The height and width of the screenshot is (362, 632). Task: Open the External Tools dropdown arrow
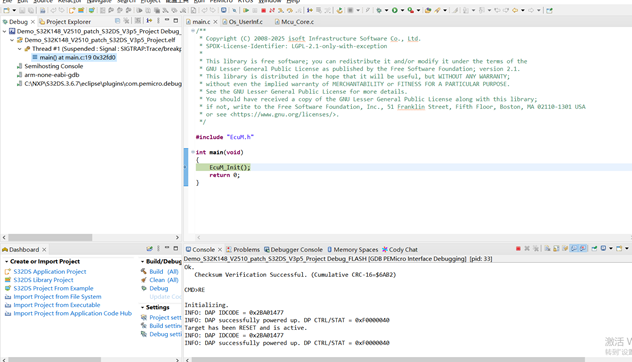pos(418,10)
